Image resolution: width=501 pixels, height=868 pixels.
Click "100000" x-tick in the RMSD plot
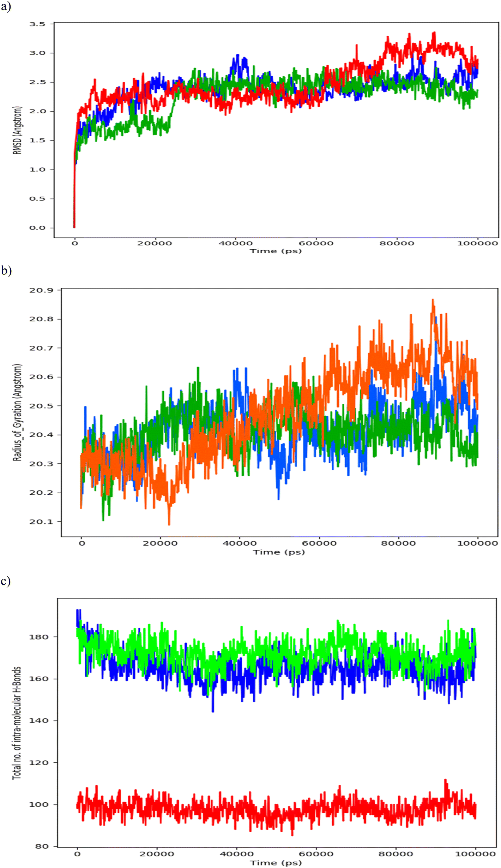pos(478,243)
